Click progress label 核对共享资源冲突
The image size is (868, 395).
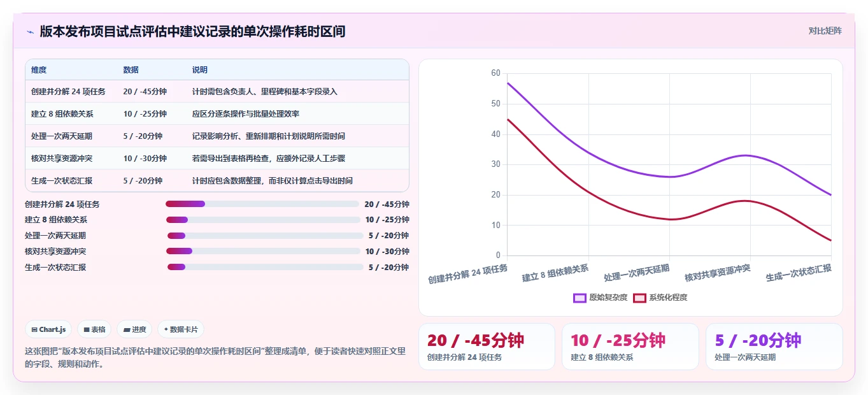(x=55, y=251)
